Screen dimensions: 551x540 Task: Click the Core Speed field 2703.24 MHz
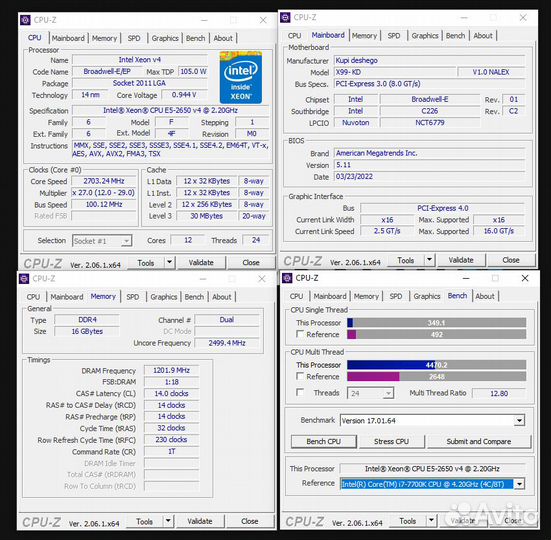pos(104,181)
